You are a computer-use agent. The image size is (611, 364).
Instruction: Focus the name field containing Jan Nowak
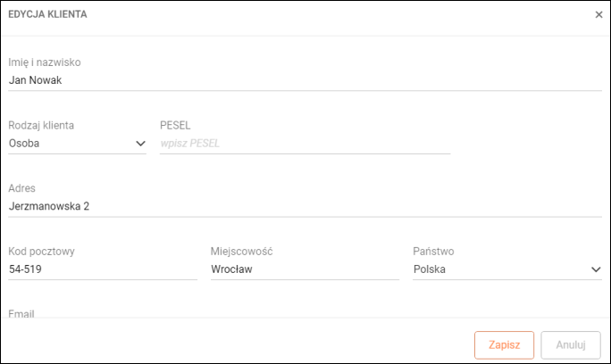[x=304, y=80]
